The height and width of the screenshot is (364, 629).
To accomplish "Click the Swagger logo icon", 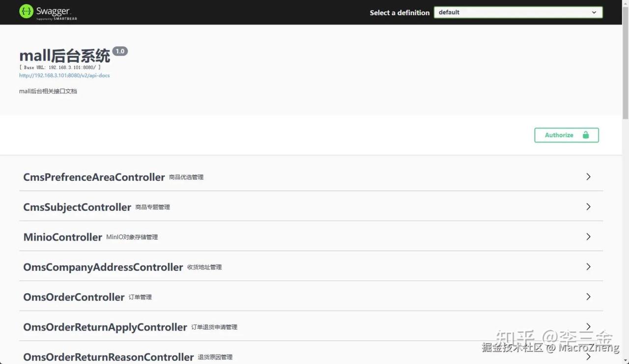I will [26, 12].
